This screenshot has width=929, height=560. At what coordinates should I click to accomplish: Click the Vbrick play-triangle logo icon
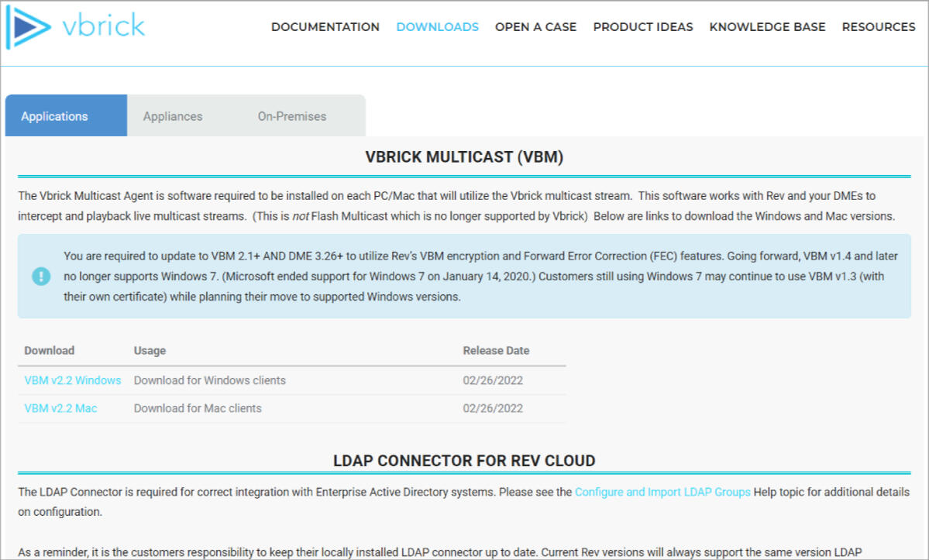(28, 26)
